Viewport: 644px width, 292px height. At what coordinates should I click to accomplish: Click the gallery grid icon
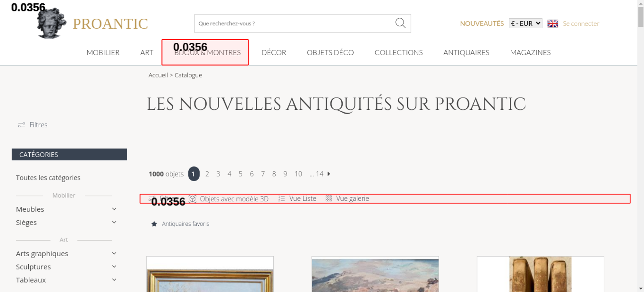point(328,199)
